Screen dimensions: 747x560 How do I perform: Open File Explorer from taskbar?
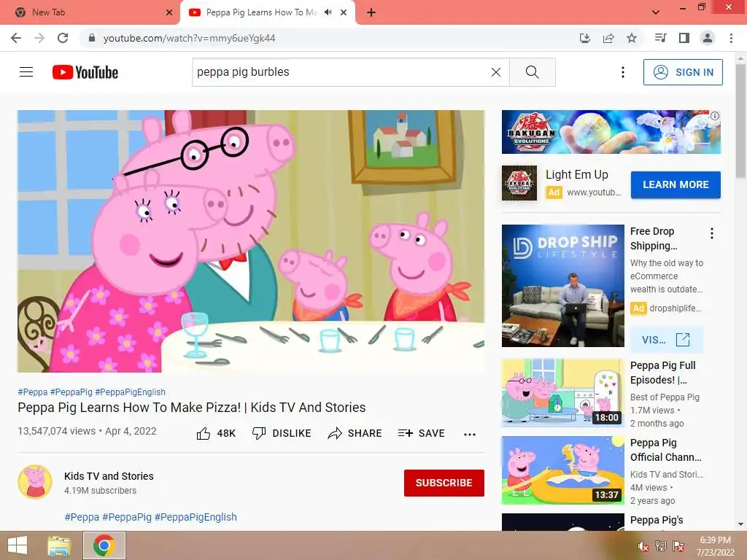click(59, 545)
